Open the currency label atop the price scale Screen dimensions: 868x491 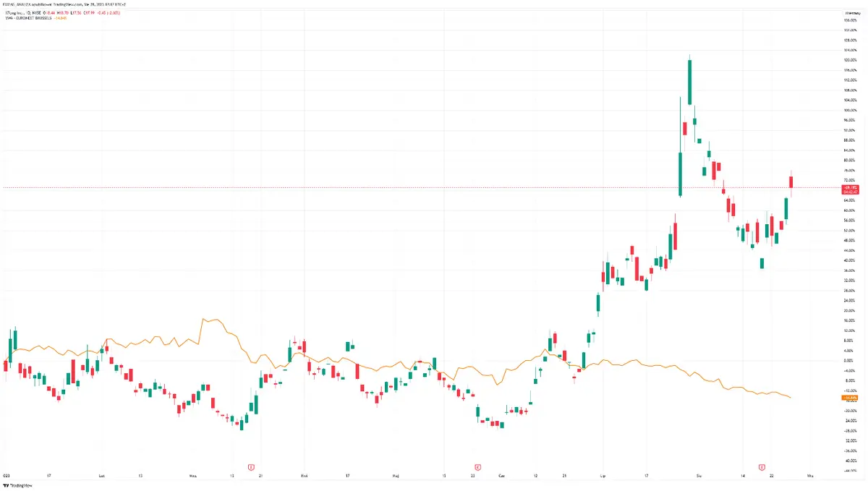coord(851,13)
